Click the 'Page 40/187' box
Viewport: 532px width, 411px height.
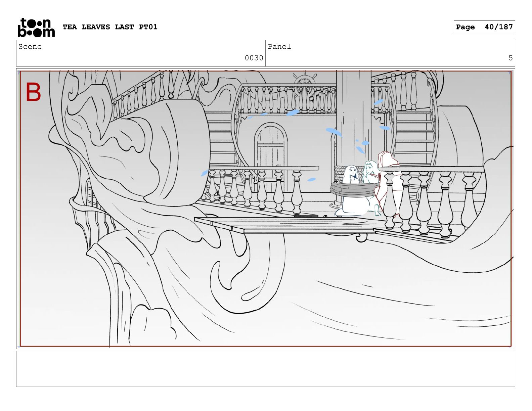point(484,27)
